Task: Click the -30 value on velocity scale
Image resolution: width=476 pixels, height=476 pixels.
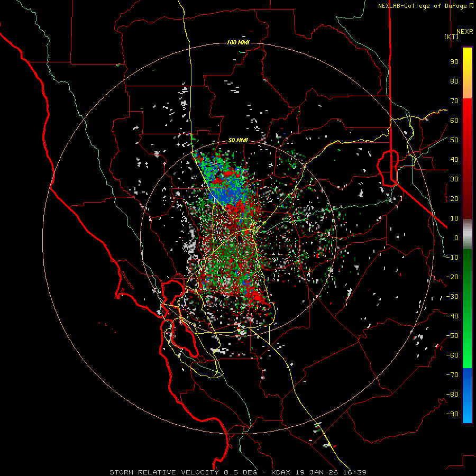Action: pos(452,297)
